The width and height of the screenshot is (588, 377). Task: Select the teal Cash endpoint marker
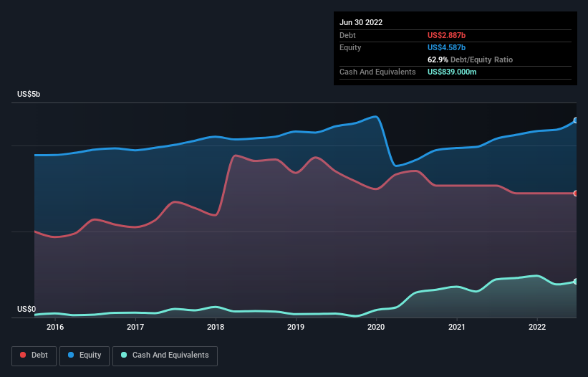point(576,282)
